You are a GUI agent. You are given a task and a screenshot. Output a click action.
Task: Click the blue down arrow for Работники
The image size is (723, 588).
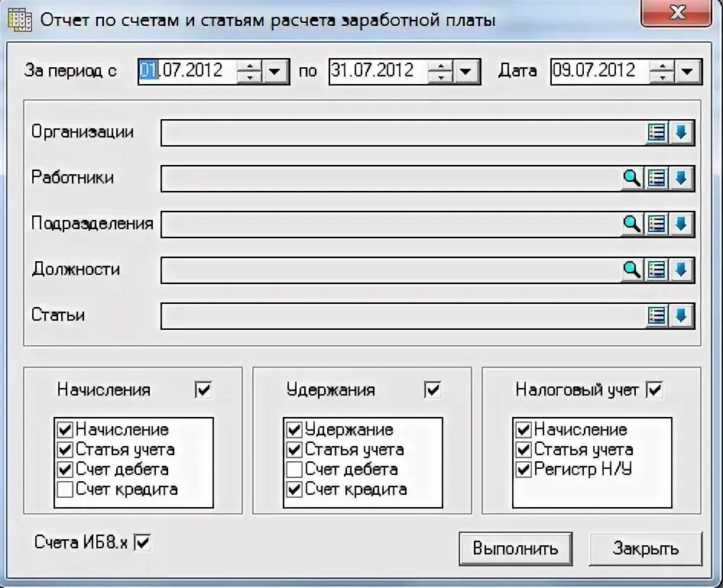682,179
